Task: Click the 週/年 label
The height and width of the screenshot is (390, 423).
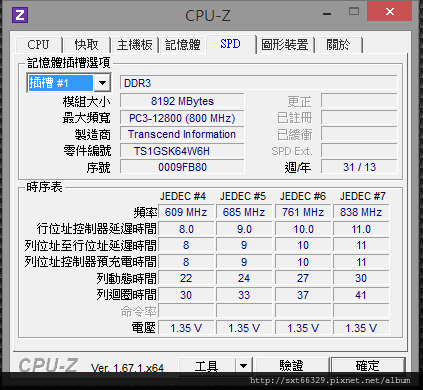Action: pyautogui.click(x=298, y=167)
